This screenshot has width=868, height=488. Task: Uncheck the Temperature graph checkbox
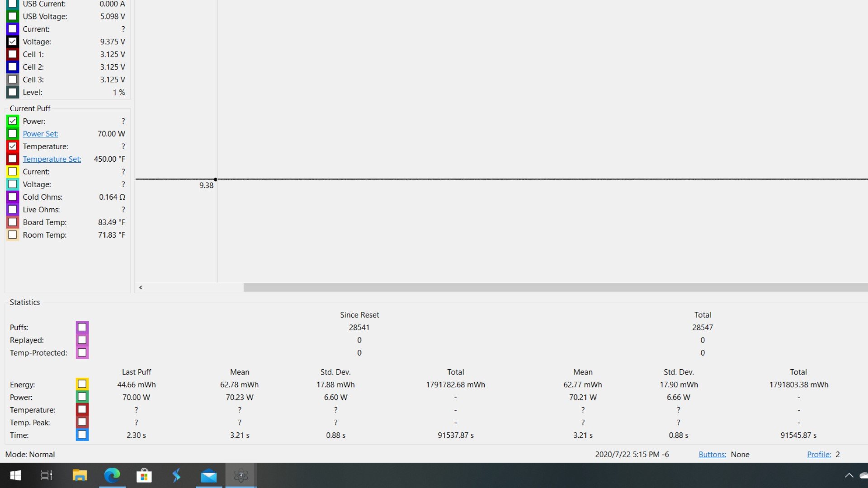(x=13, y=146)
